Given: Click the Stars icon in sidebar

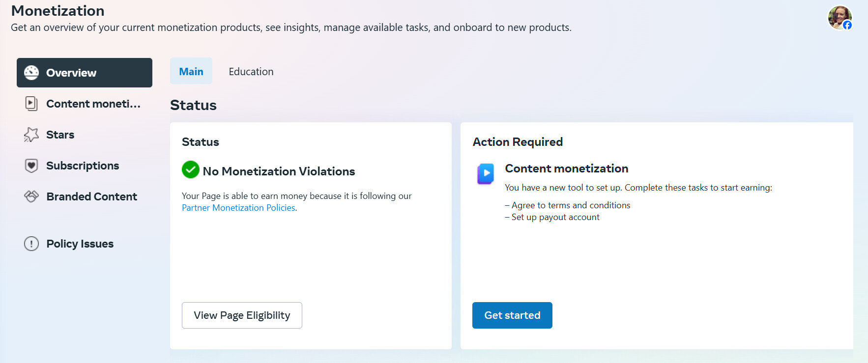Looking at the screenshot, I should [31, 135].
